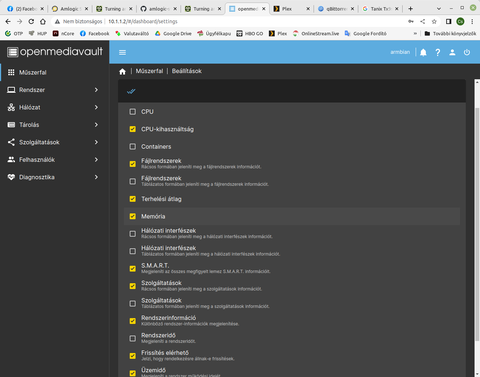Enable the CPU widget checkbox
Viewport: 480px width, 377px height.
(133, 112)
